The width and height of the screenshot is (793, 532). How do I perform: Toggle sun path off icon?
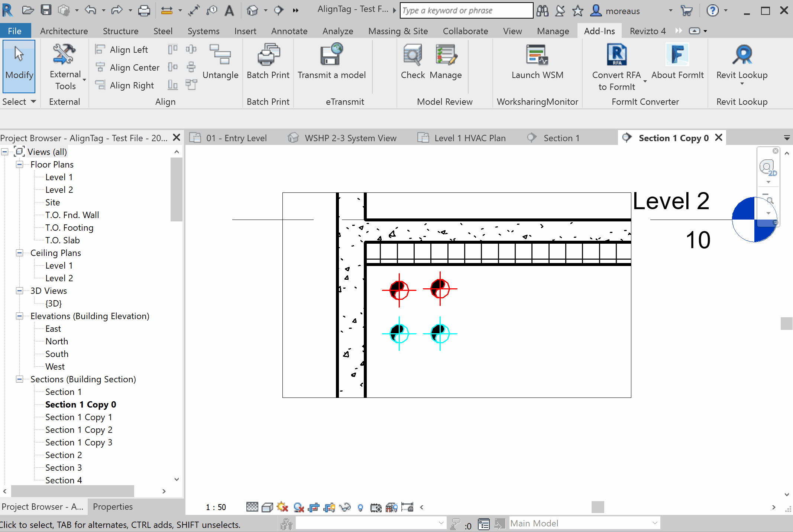click(x=282, y=507)
